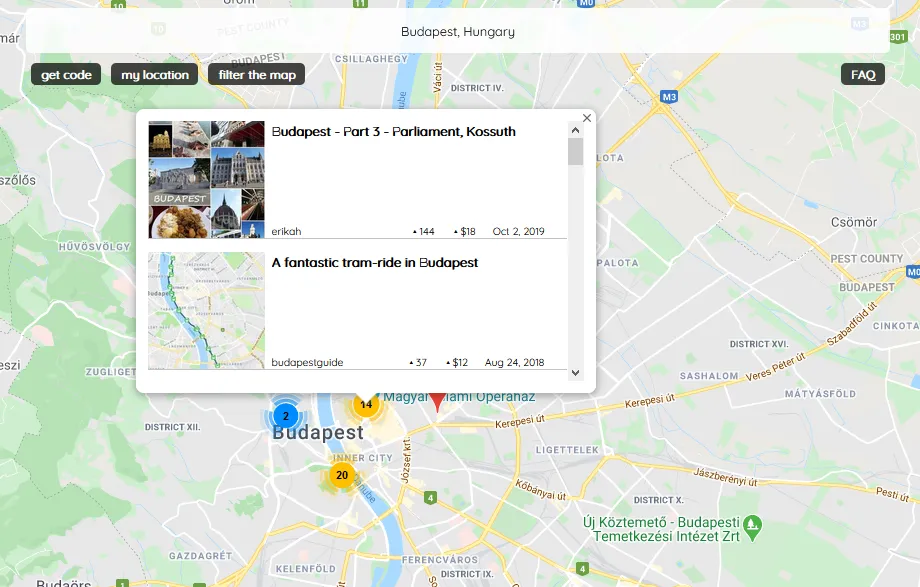Select the Parliament collage thumbnail
920x587 pixels.
pyautogui.click(x=207, y=180)
